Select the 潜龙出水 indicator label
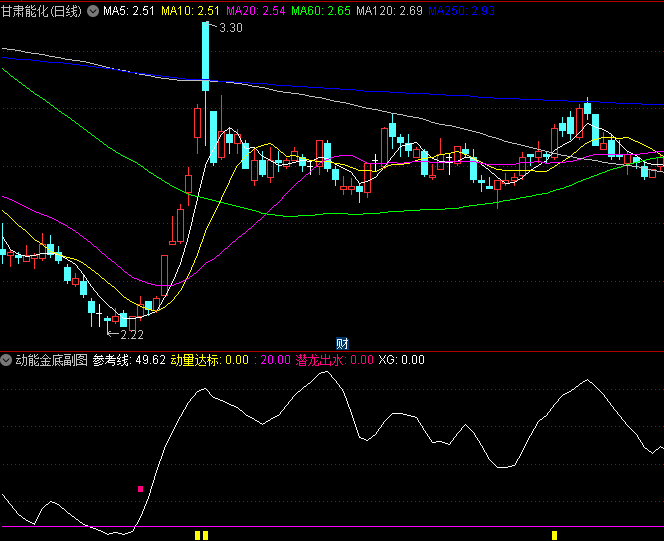 334,360
